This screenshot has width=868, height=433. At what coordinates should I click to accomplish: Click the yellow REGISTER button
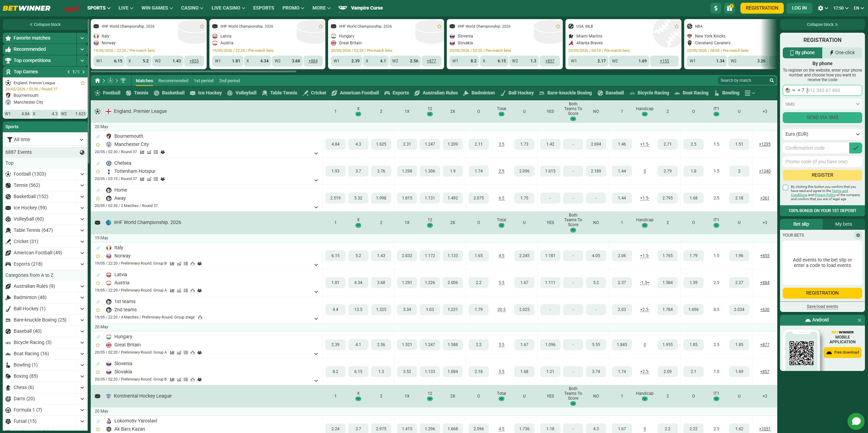click(822, 175)
